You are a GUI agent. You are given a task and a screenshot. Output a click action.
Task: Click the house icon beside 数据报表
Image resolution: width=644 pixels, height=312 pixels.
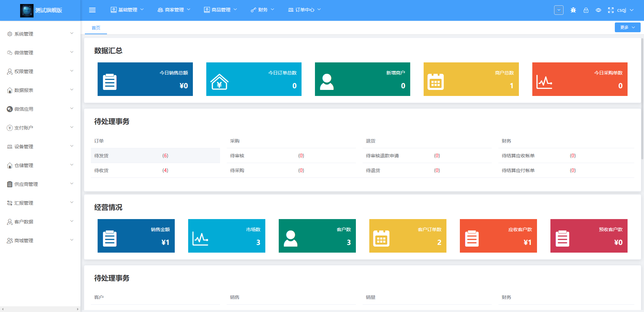10,90
